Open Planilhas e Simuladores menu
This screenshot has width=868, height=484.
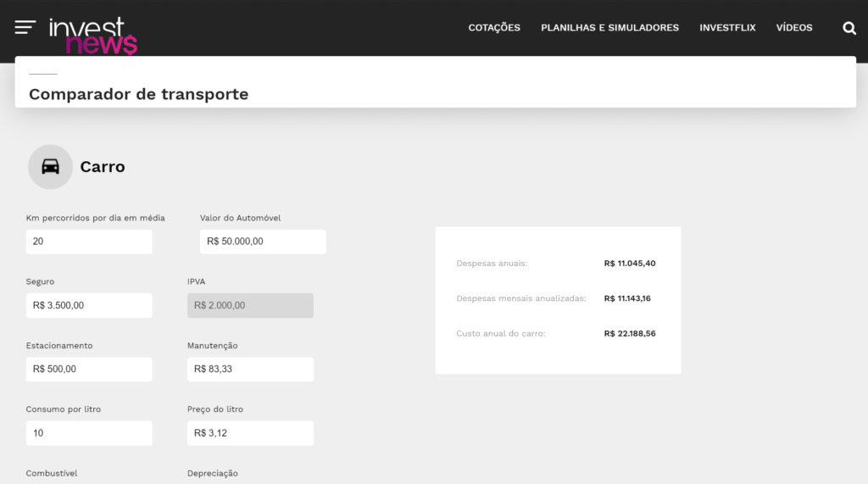tap(609, 28)
